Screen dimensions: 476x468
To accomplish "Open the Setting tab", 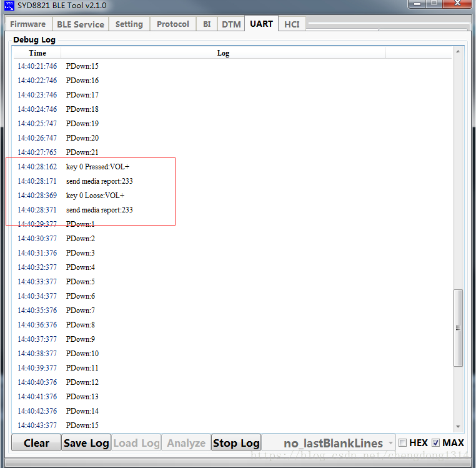I will click(x=129, y=24).
